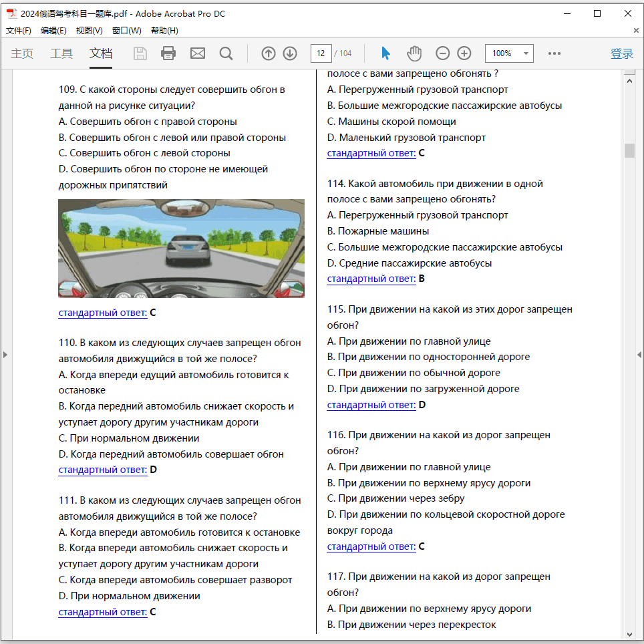The width and height of the screenshot is (644, 644).
Task: Switch to the 工具 tab
Action: 61,53
